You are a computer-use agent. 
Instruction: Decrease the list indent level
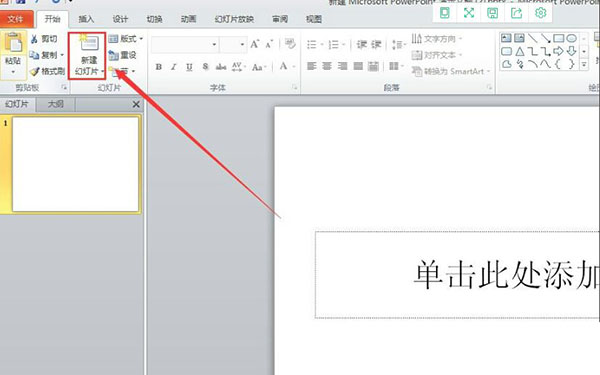click(362, 44)
